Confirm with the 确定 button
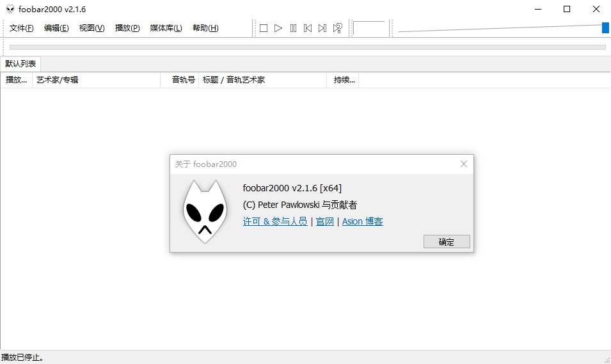 (447, 242)
